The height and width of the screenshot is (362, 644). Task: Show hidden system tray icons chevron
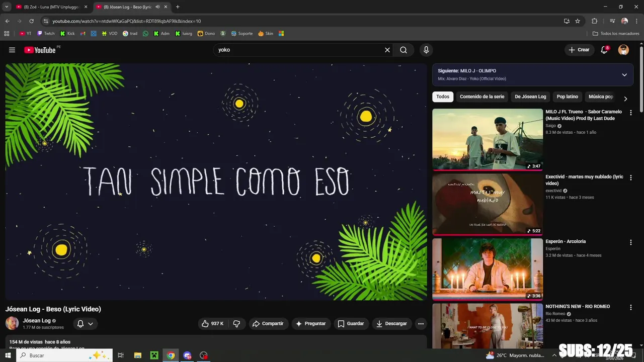pyautogui.click(x=554, y=355)
